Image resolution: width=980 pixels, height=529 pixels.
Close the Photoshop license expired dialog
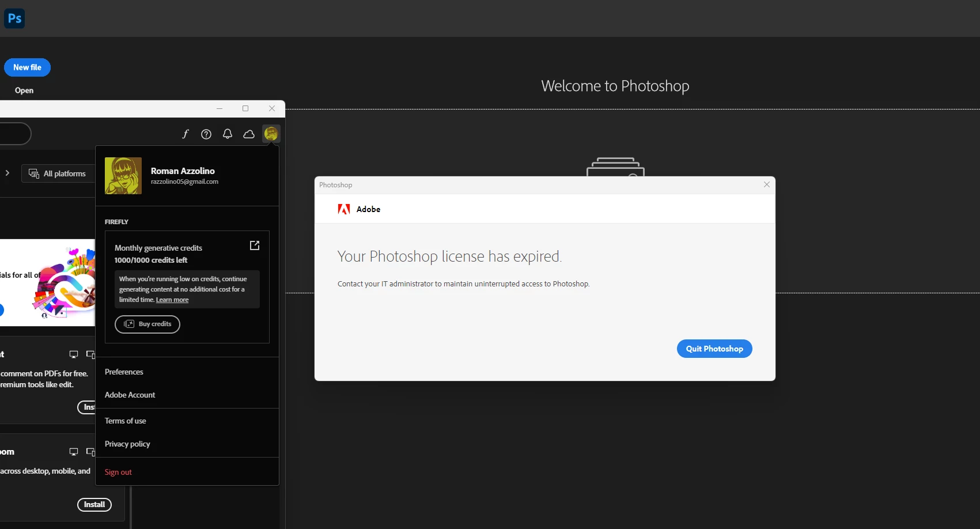coord(766,184)
